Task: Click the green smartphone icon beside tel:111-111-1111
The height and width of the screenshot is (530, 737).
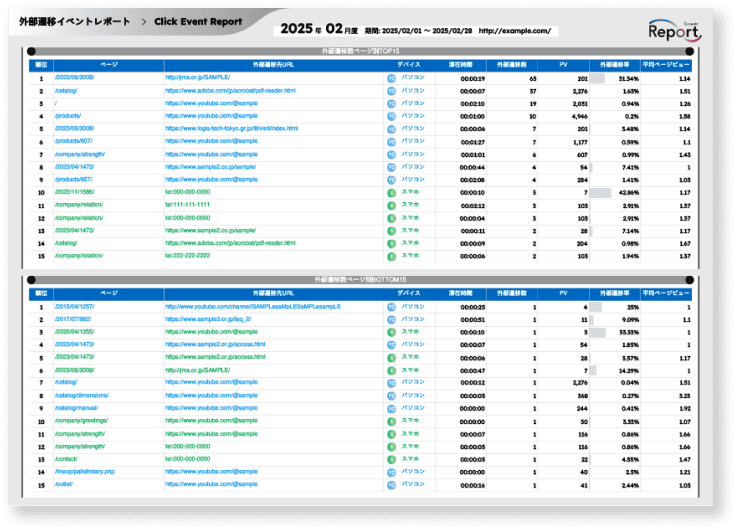Action: (392, 204)
